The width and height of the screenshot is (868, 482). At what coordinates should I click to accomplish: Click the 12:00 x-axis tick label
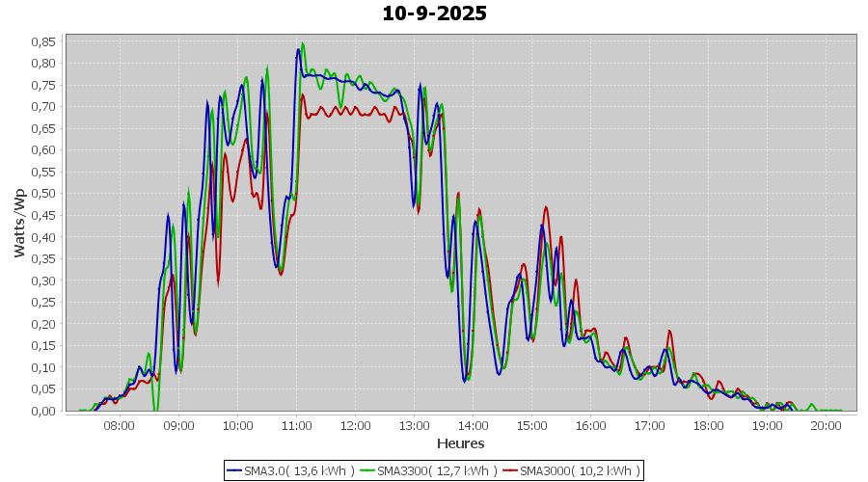tap(355, 426)
